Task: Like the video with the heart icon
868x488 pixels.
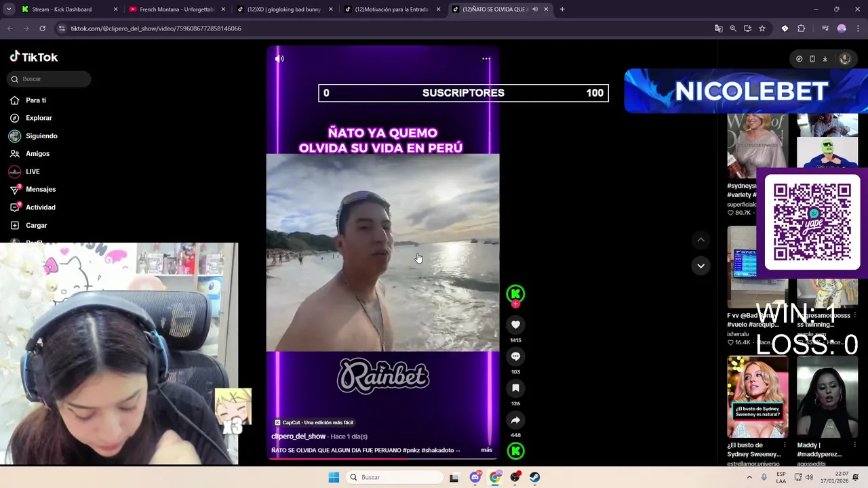Action: [515, 325]
